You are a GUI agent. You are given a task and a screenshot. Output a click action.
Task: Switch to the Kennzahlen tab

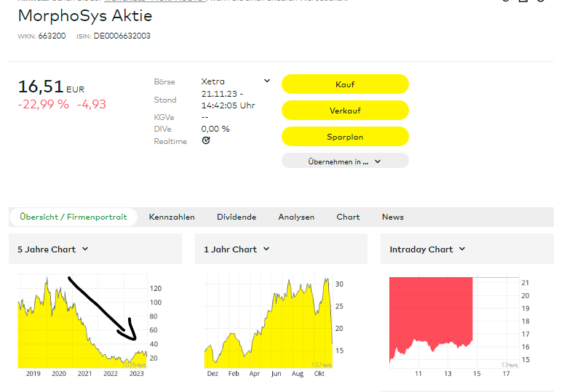[x=172, y=217]
